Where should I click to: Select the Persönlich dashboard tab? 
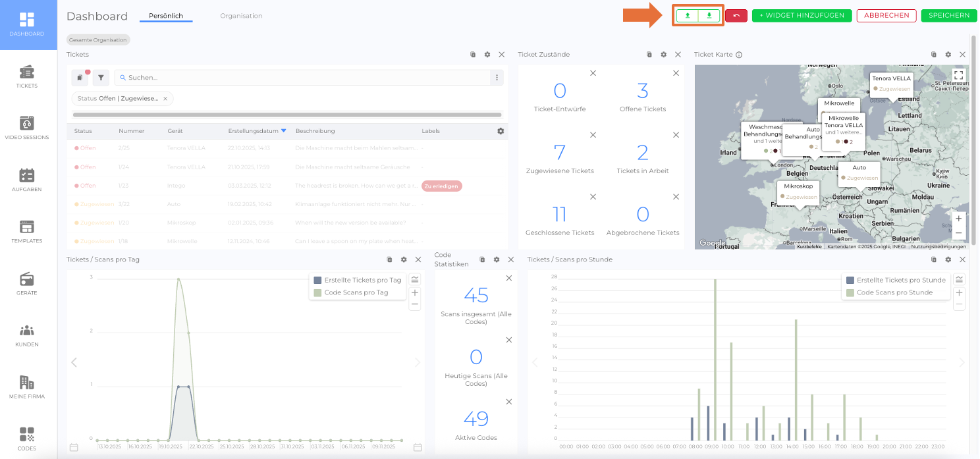pos(165,16)
